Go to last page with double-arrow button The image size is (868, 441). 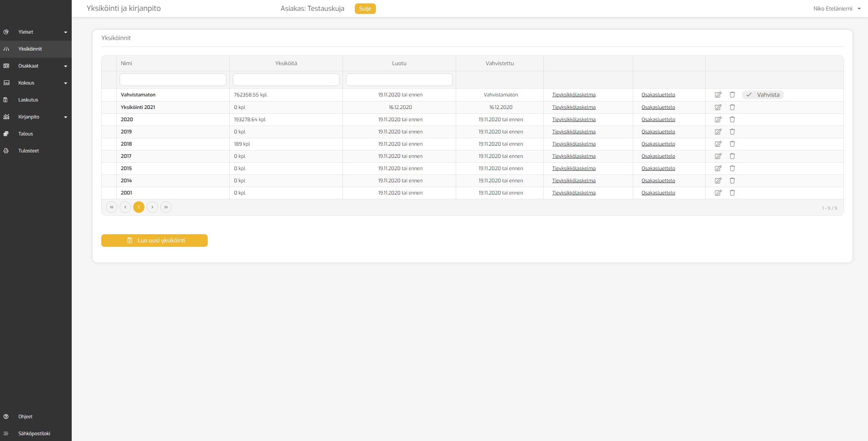coord(166,207)
